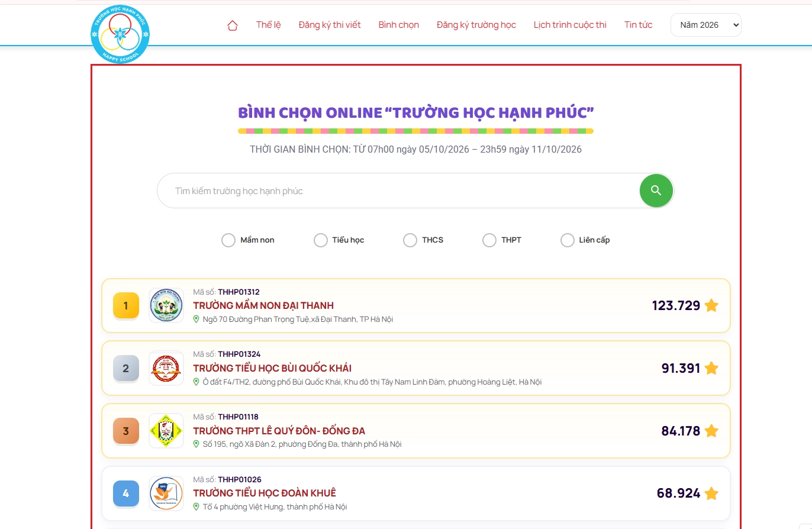Click location pin beside Ô đất F4/TH2 address

click(x=196, y=382)
